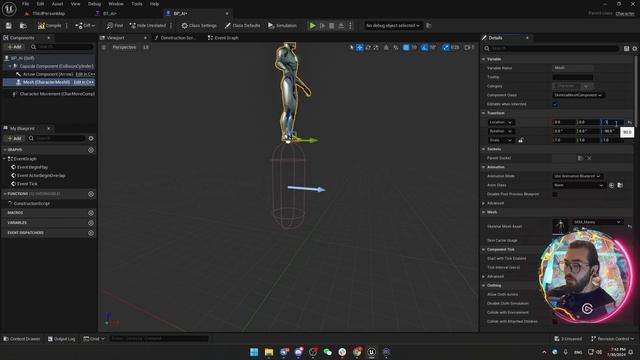Add new Event Dispatcher plus icon
This screenshot has height=360, width=640.
click(91, 233)
